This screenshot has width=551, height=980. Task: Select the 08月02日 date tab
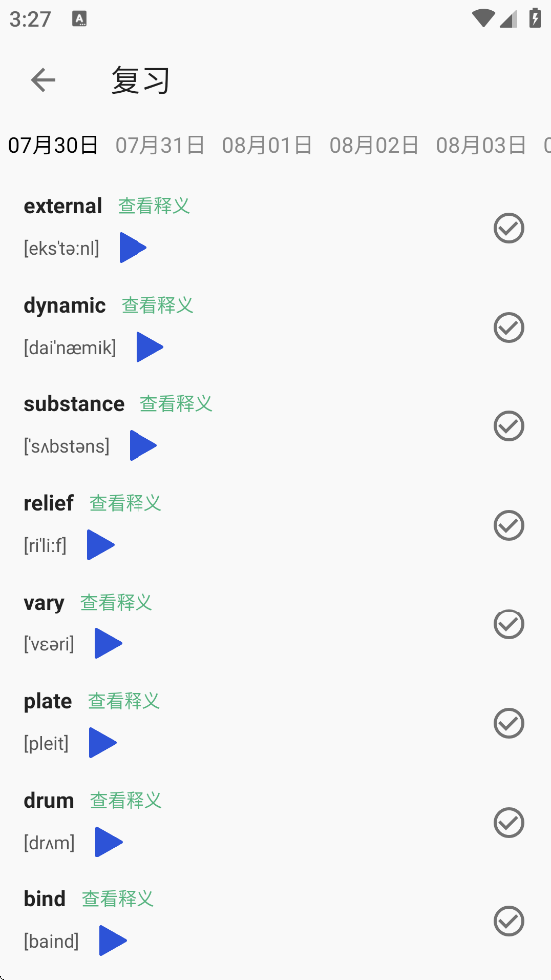374,145
